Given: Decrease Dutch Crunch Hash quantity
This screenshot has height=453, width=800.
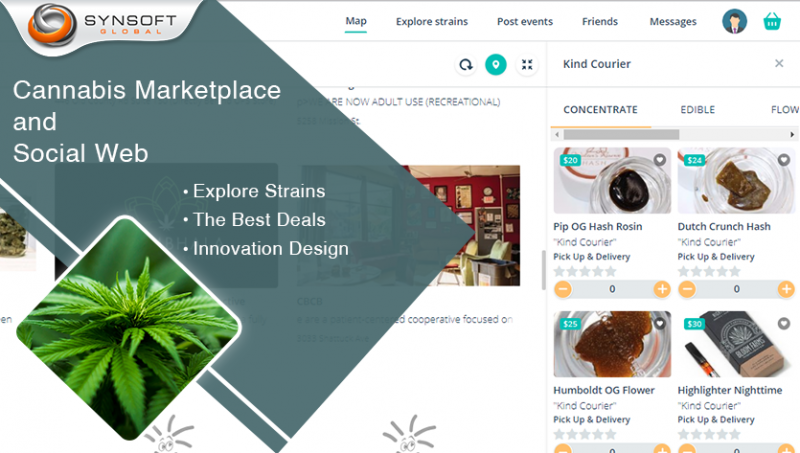Looking at the screenshot, I should point(687,289).
